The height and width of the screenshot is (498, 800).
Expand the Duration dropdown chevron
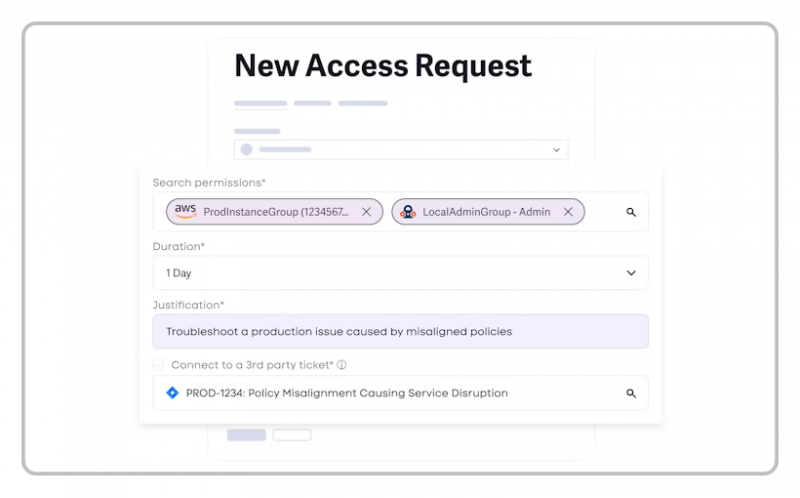click(x=631, y=273)
